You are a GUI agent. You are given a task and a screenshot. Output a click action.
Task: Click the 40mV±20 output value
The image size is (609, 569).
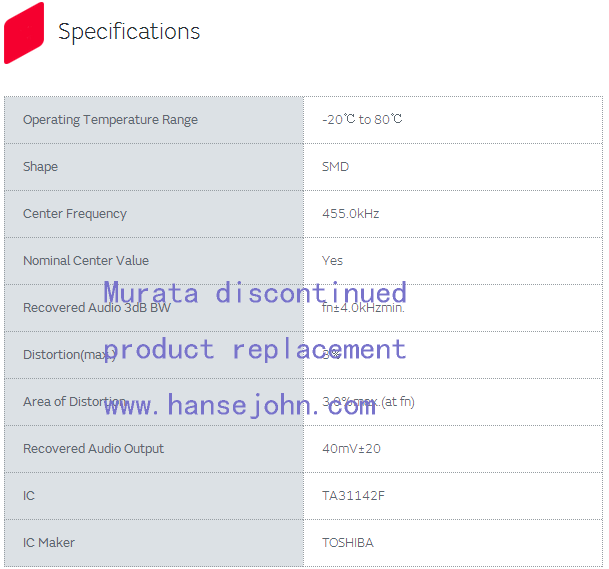pos(351,449)
